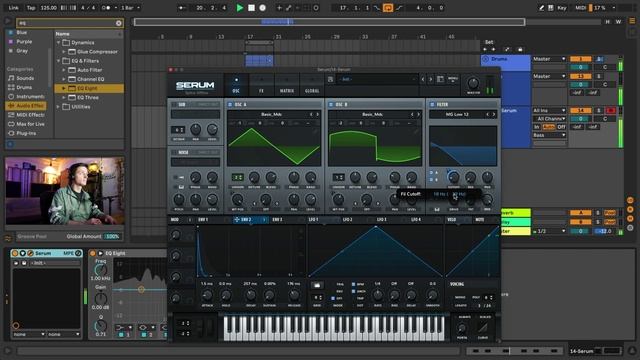The width and height of the screenshot is (640, 360).
Task: Toggle the Key map mode button
Action: coord(562,8)
